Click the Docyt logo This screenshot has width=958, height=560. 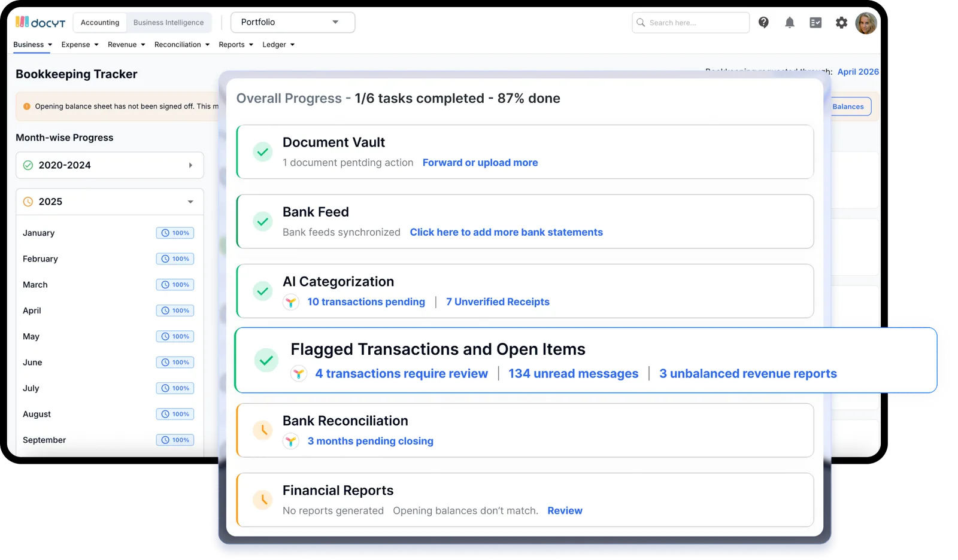pyautogui.click(x=40, y=22)
